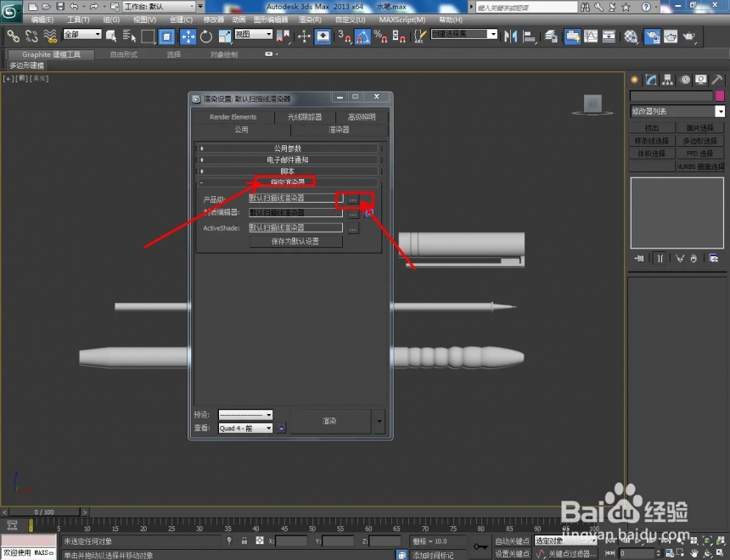The image size is (730, 560).
Task: Click the Configure Modifier Sets icon
Action: click(713, 258)
